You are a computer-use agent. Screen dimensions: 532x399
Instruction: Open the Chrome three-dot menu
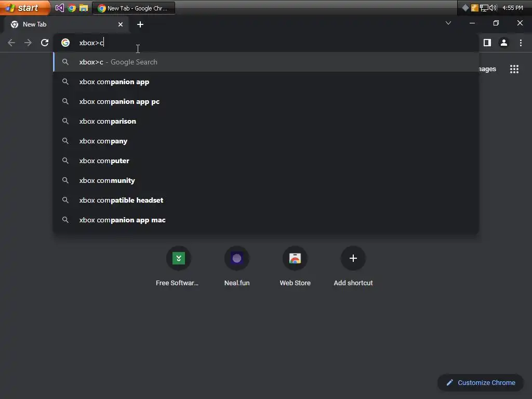coord(521,43)
